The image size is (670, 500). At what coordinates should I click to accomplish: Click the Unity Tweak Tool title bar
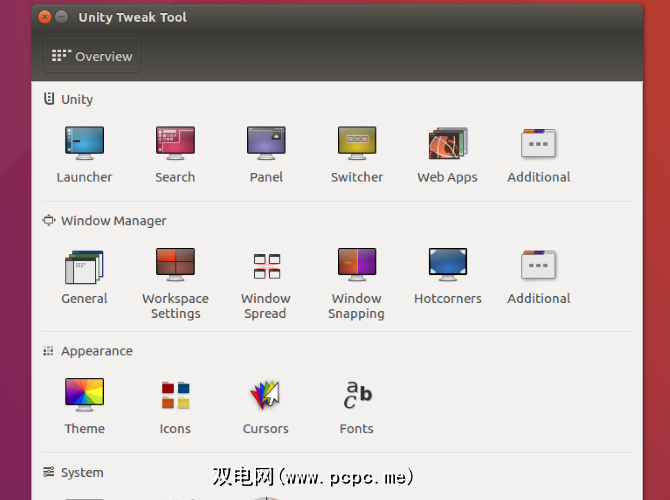click(350, 17)
